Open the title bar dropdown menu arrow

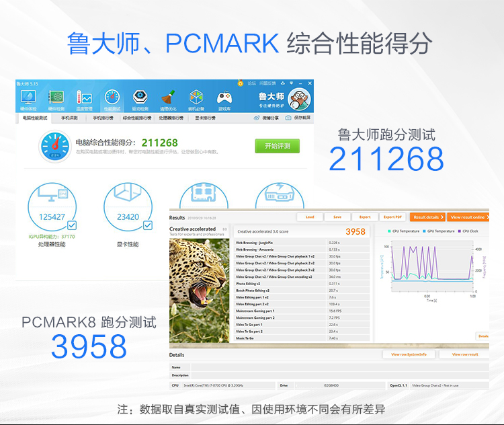coord(292,83)
